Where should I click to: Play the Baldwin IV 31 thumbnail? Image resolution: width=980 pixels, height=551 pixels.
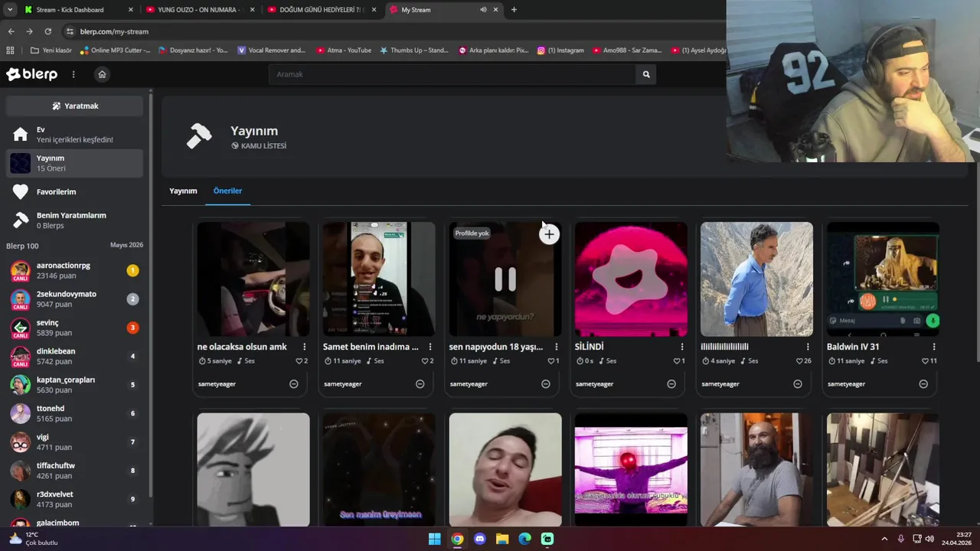(x=883, y=279)
